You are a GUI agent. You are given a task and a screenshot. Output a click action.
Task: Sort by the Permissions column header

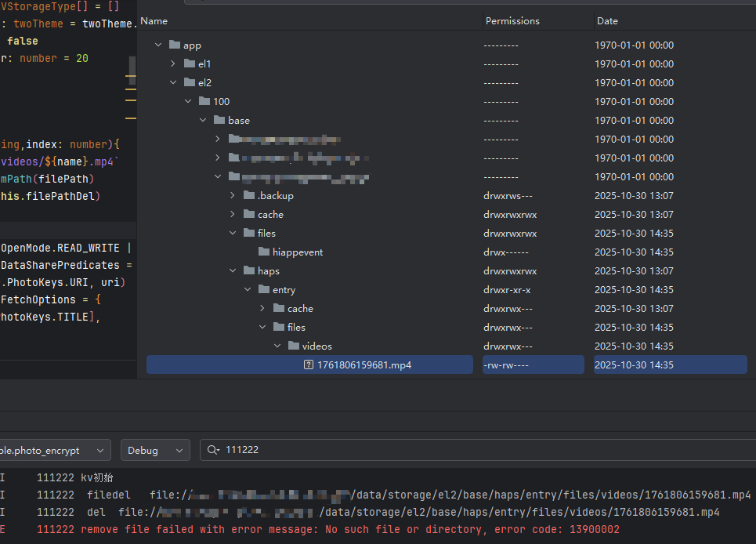coord(512,21)
